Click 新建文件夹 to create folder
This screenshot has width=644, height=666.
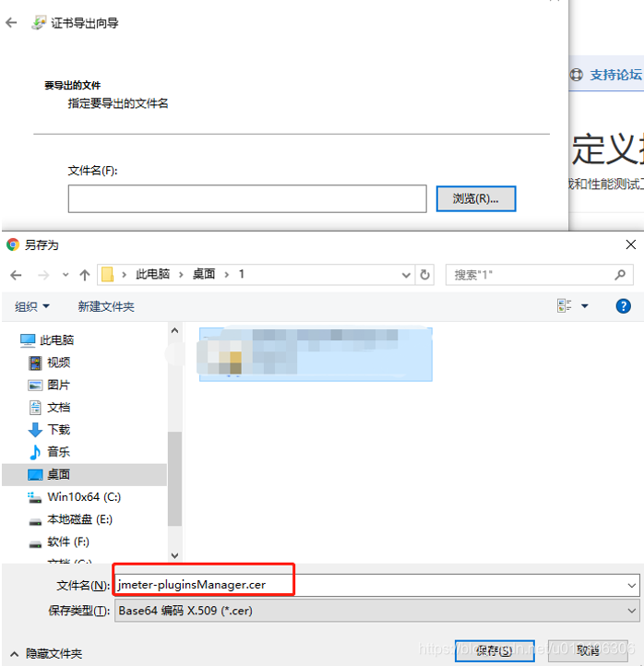point(106,306)
